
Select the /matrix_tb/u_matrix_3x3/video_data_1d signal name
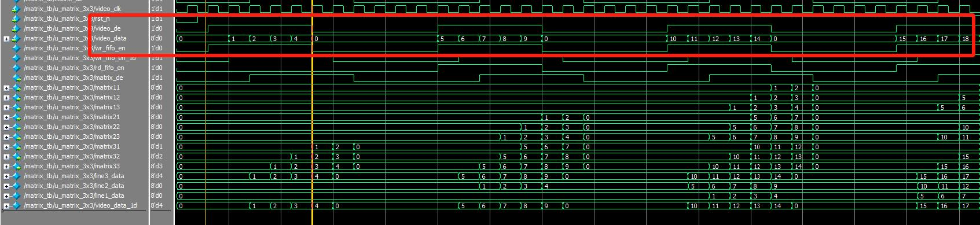click(80, 206)
